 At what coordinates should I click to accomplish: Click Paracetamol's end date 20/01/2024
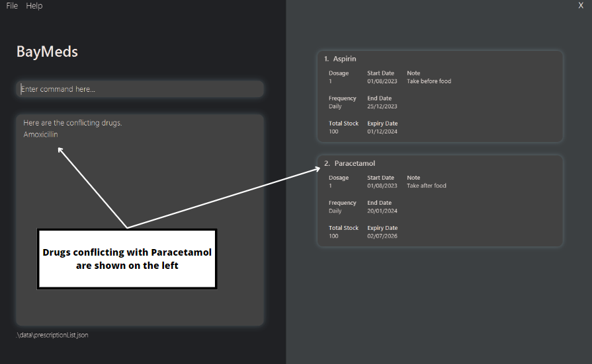382,211
